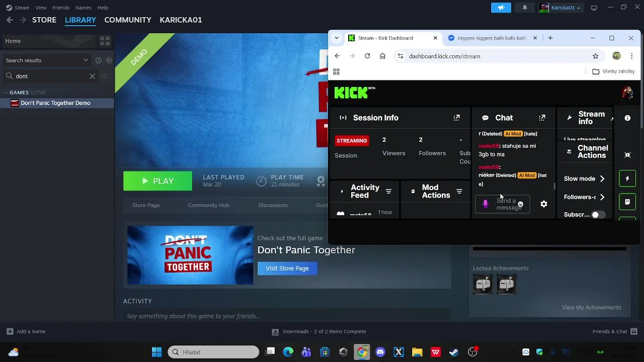The width and height of the screenshot is (644, 362).
Task: Switch to the second Chrome tab
Action: pos(492,38)
